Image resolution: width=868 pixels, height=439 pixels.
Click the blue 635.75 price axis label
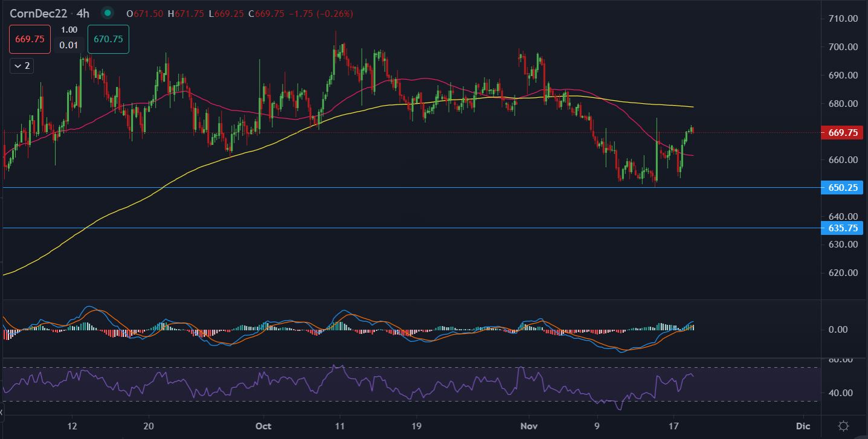pos(842,228)
